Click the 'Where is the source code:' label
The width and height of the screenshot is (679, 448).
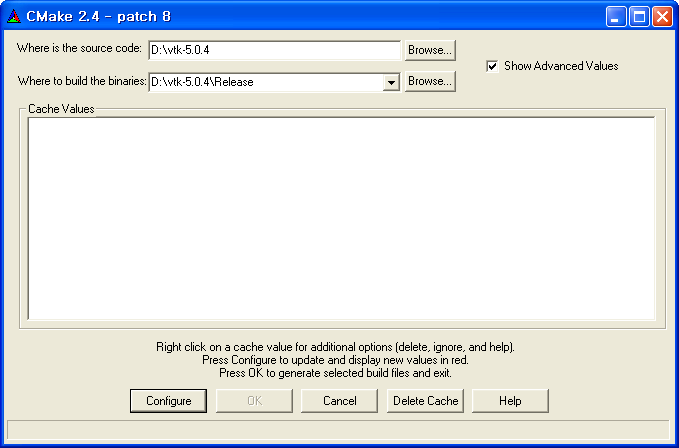[79, 48]
